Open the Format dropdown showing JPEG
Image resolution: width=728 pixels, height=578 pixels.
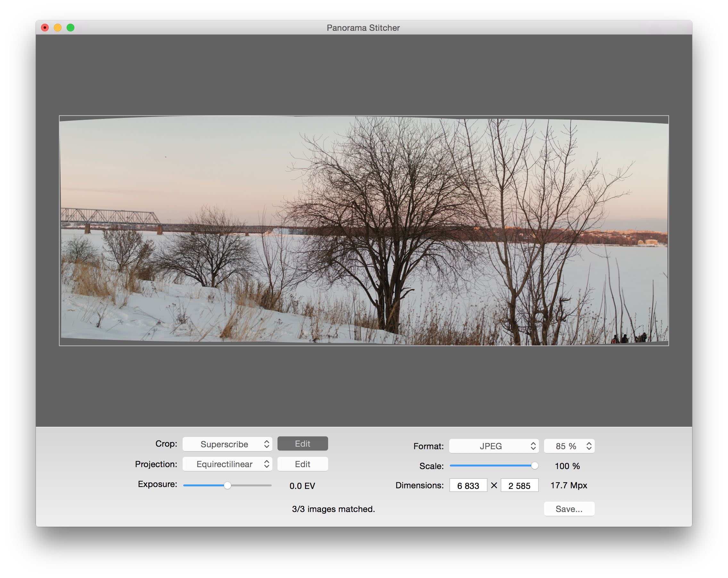(x=494, y=446)
